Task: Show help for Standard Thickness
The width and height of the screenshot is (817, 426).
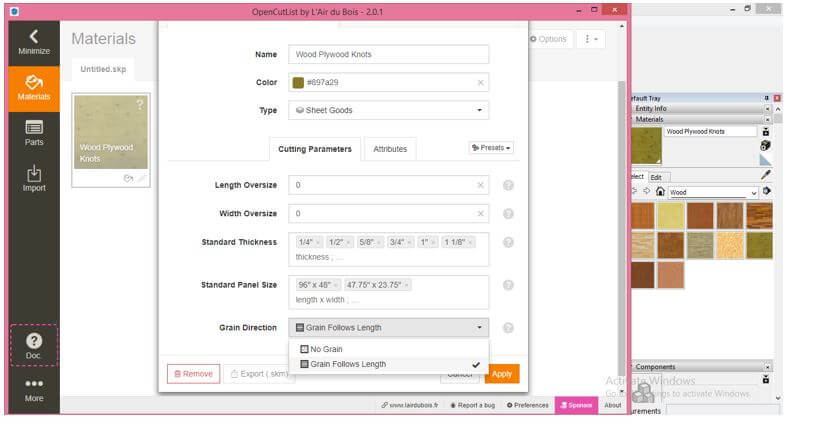Action: point(508,242)
